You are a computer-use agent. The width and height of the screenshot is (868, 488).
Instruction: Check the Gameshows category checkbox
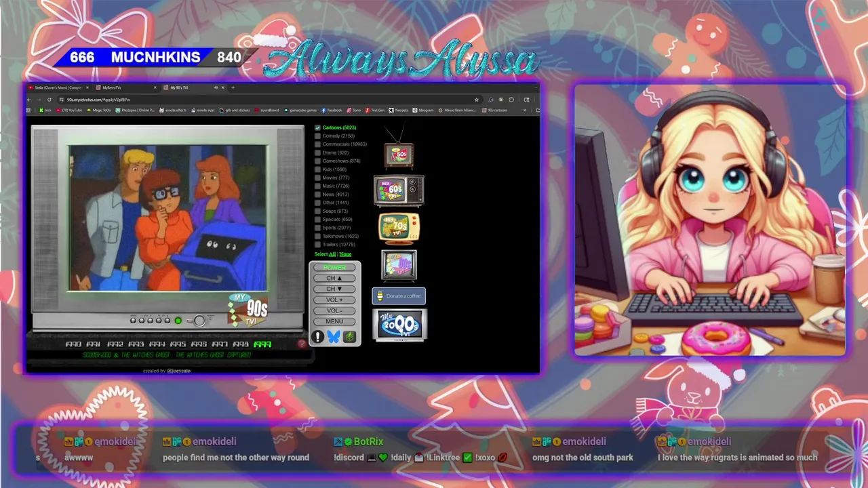[317, 161]
